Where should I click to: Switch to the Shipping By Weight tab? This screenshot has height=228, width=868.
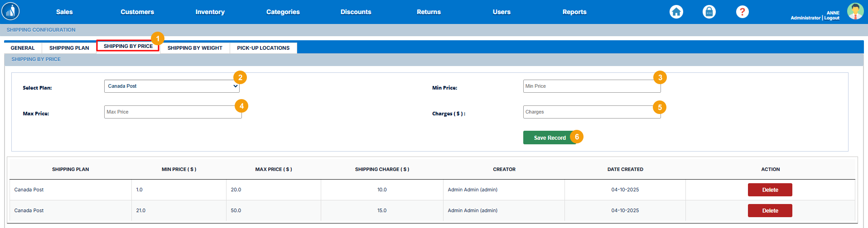coord(195,48)
